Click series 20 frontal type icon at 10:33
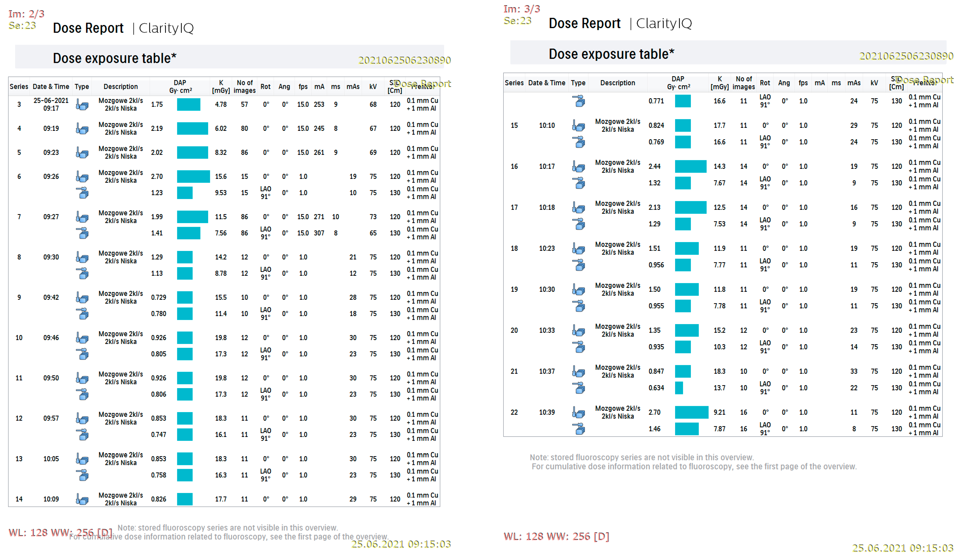The image size is (961, 560). click(578, 330)
